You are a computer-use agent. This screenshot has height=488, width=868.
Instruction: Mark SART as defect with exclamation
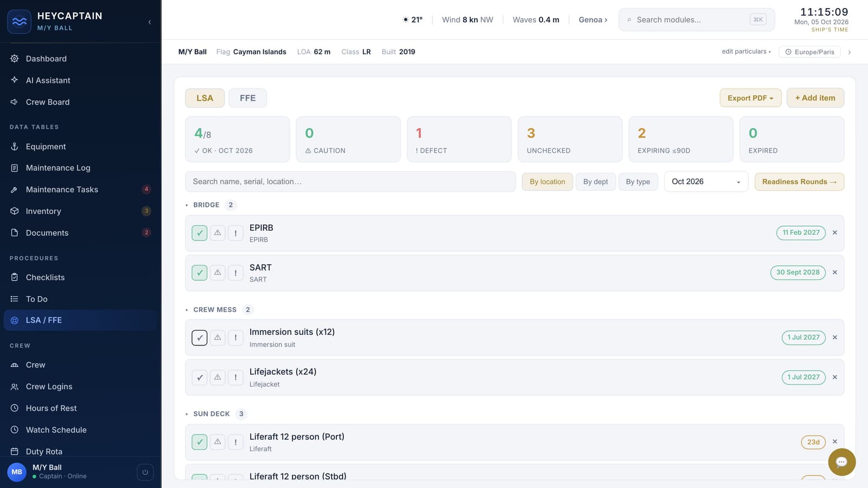(235, 273)
